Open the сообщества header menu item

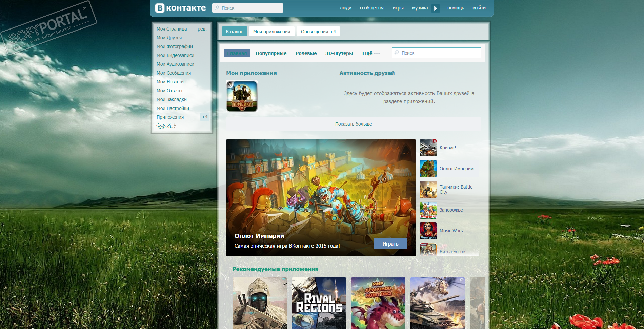[x=372, y=8]
